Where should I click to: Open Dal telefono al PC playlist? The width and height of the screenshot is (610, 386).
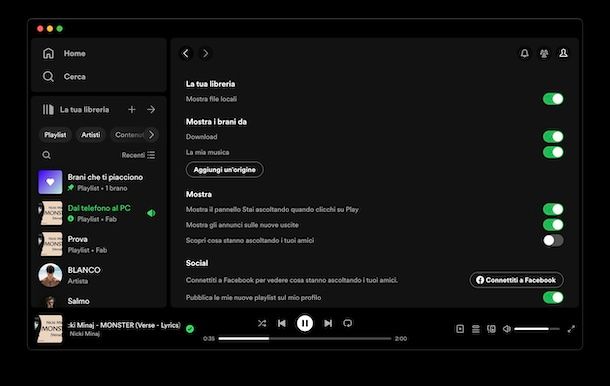99,213
